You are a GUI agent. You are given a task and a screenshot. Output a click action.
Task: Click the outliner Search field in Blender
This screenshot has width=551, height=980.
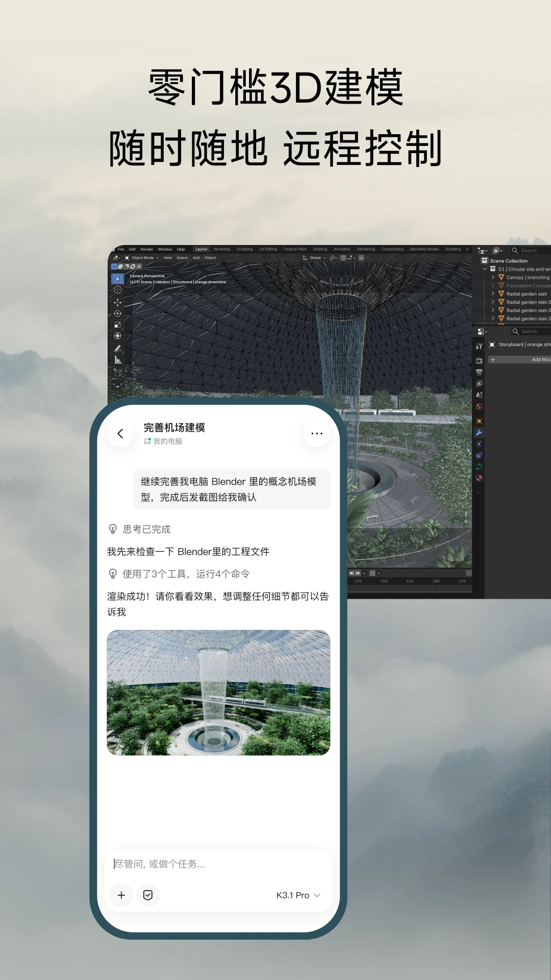coord(530,251)
